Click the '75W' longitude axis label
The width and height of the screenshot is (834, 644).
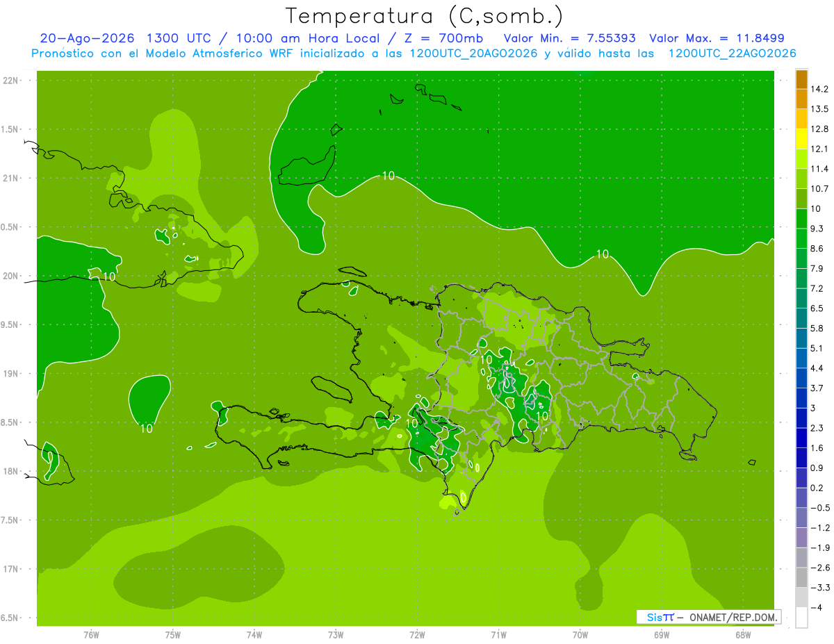(173, 634)
